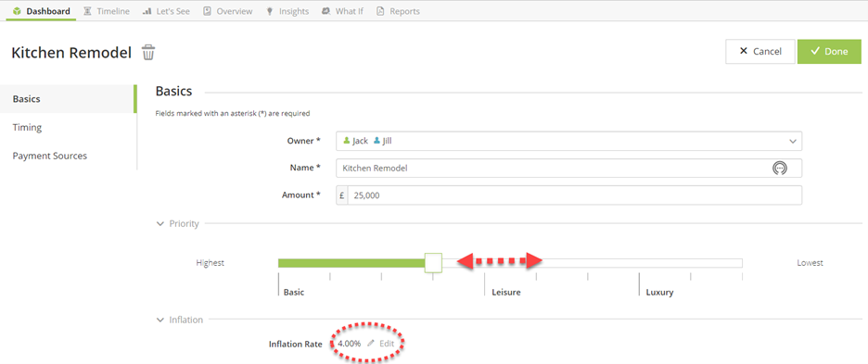Select Basics in the side menu
This screenshot has height=364, width=868.
click(68, 99)
